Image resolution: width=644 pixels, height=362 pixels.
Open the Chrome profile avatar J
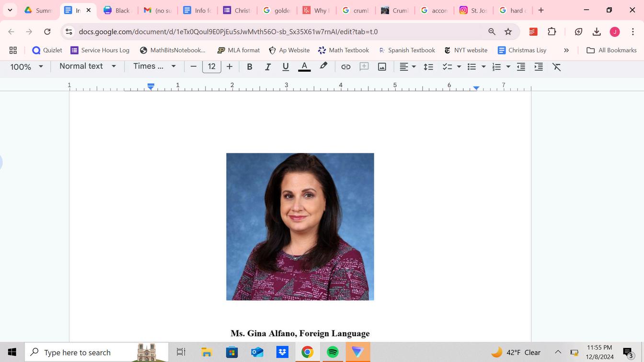(x=615, y=32)
